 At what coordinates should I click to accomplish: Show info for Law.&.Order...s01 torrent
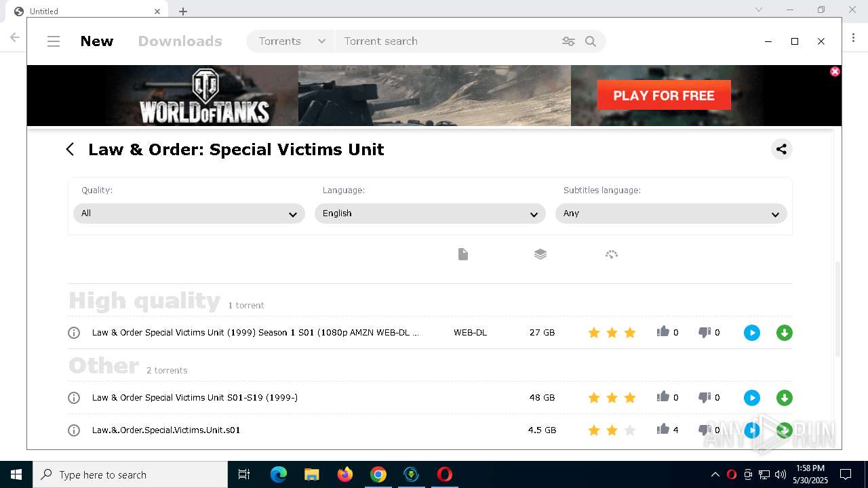point(74,430)
